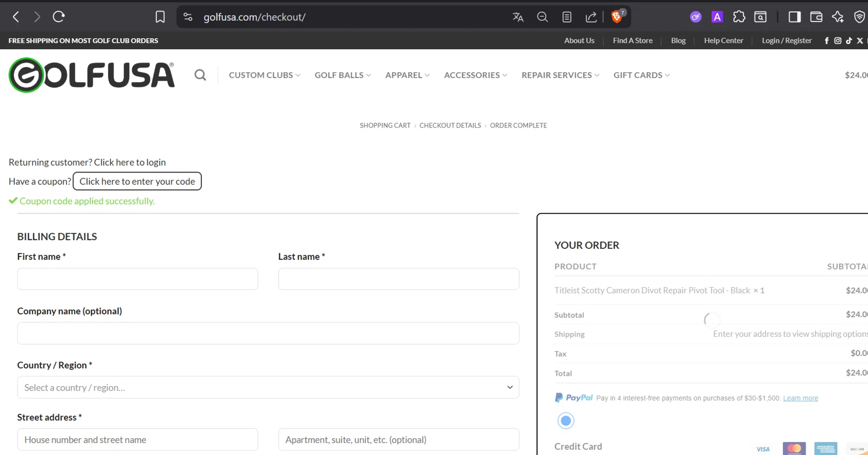Click the purple 'A' extension icon
The width and height of the screenshot is (868, 455).
point(717,17)
